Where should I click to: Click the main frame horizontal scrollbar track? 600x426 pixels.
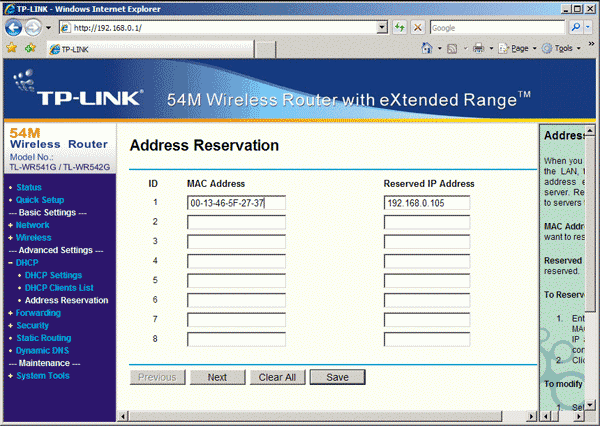click(x=514, y=416)
